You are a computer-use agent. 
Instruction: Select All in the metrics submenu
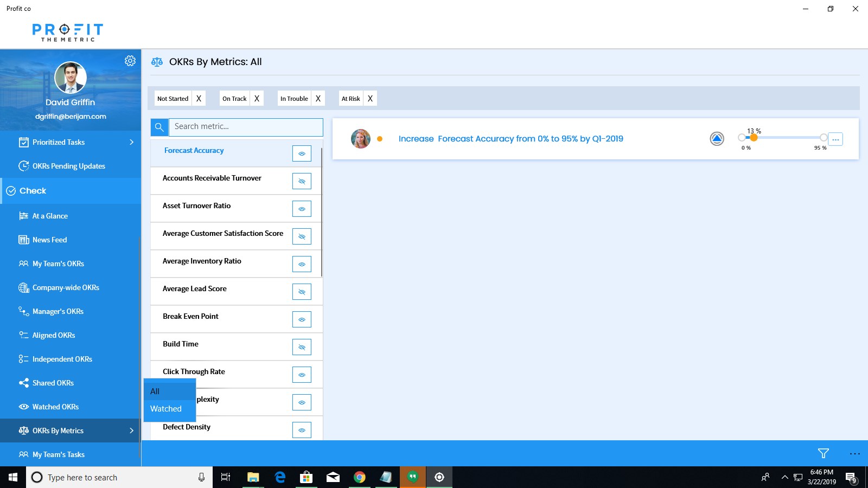click(170, 391)
